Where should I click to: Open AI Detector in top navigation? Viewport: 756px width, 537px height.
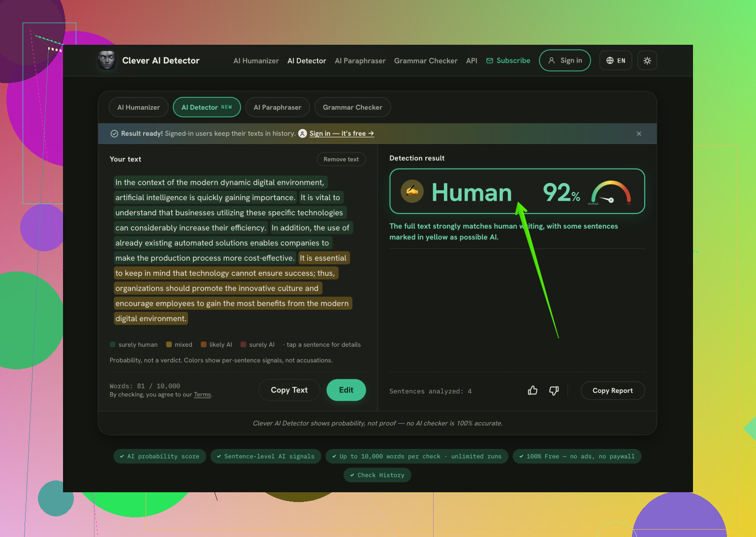click(x=307, y=60)
